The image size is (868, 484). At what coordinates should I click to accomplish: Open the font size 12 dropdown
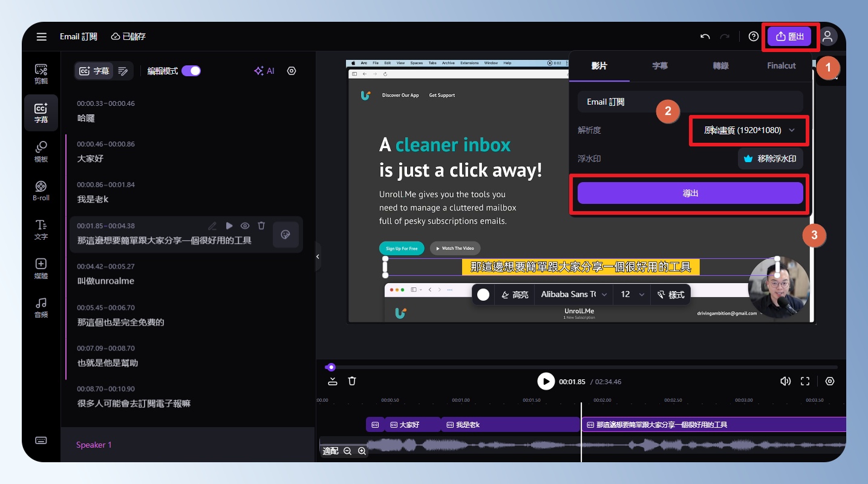pyautogui.click(x=631, y=295)
